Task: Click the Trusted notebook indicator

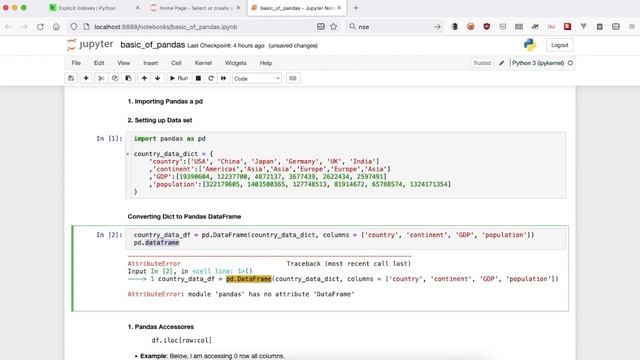Action: (482, 63)
